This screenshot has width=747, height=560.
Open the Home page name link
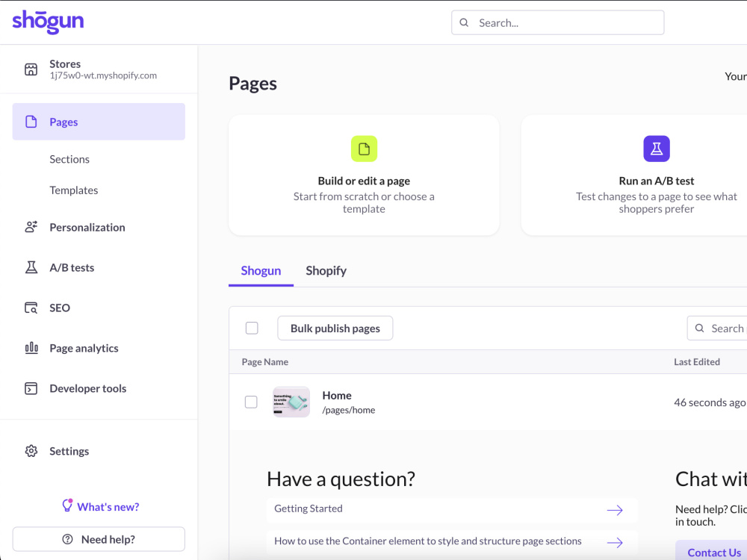point(337,396)
